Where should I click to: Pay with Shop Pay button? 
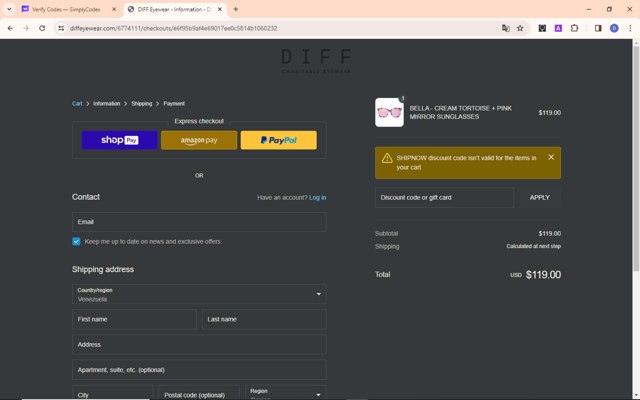pos(120,140)
